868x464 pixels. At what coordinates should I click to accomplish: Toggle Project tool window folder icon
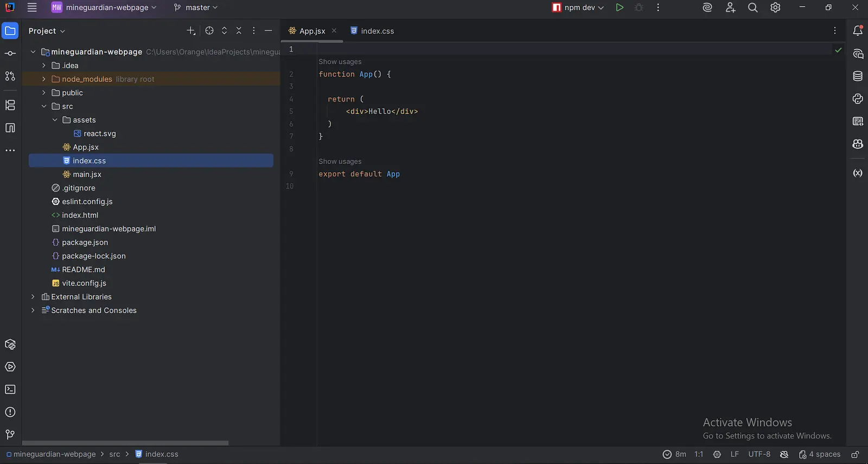(x=10, y=31)
